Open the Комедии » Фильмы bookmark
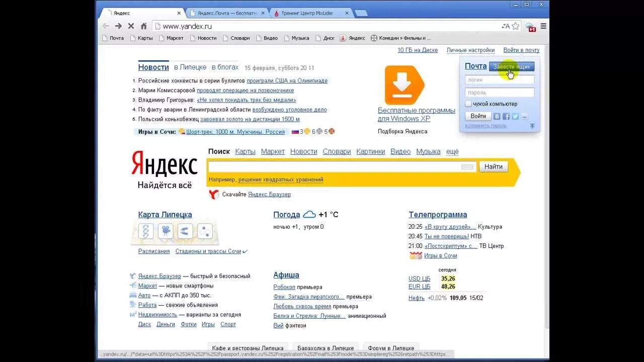Screen dimensions: 644x362 coord(401,38)
